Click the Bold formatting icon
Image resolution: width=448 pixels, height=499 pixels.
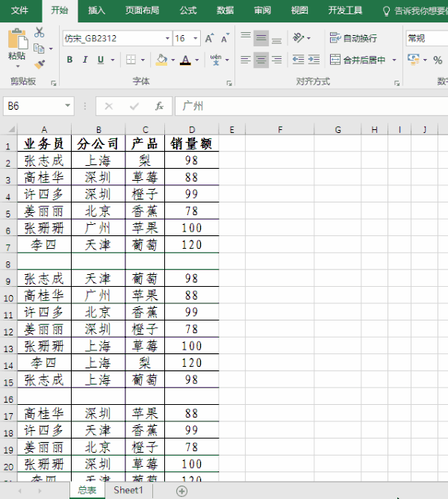(69, 61)
